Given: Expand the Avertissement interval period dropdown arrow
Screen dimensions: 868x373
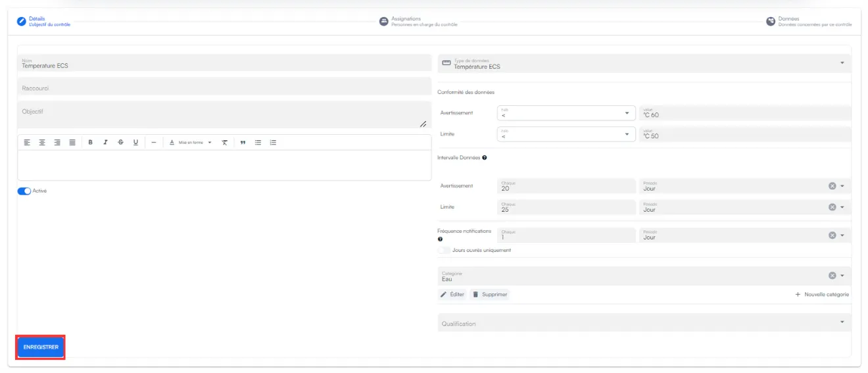Looking at the screenshot, I should [x=842, y=186].
